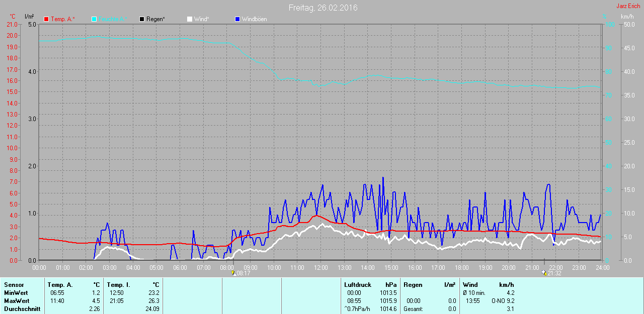644x314 pixels.
Task: Select the 'Wind*' legend label
Action: [x=202, y=19]
